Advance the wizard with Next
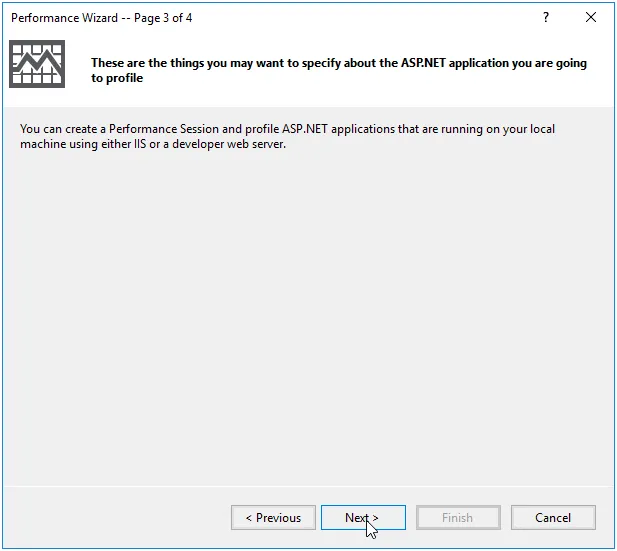 (363, 518)
